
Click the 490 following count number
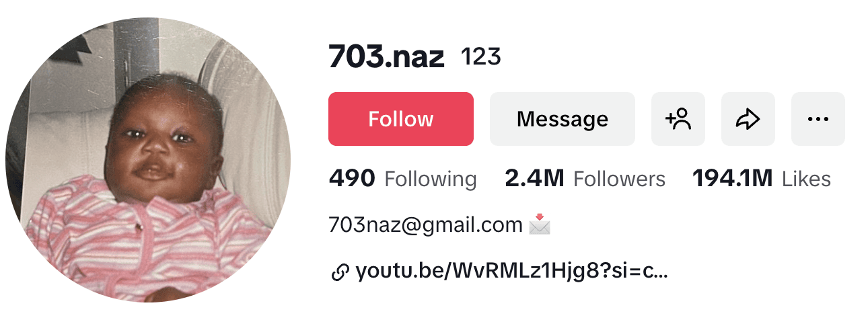click(x=352, y=179)
